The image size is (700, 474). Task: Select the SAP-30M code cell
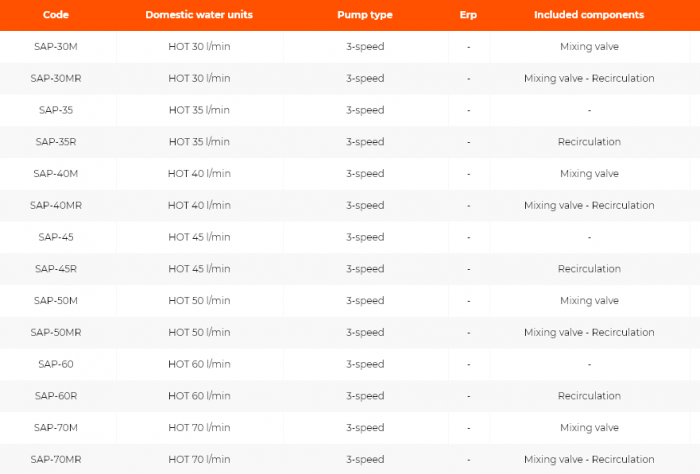coord(56,47)
